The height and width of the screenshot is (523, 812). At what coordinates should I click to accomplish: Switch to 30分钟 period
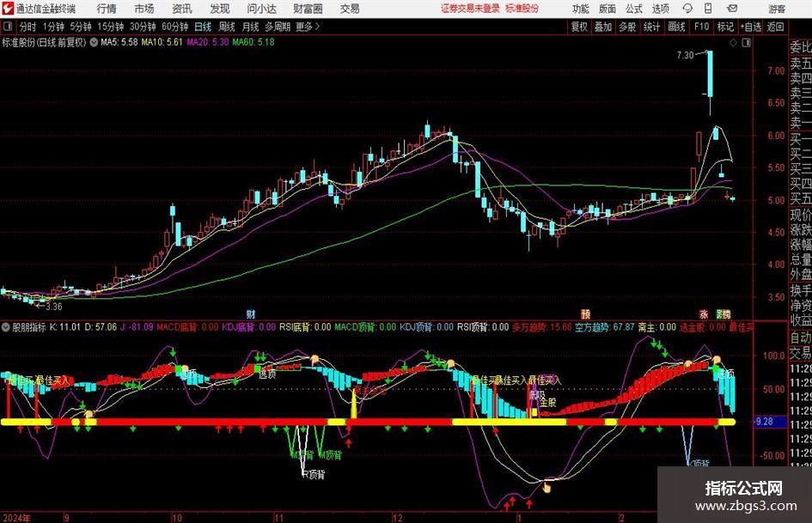pyautogui.click(x=143, y=27)
